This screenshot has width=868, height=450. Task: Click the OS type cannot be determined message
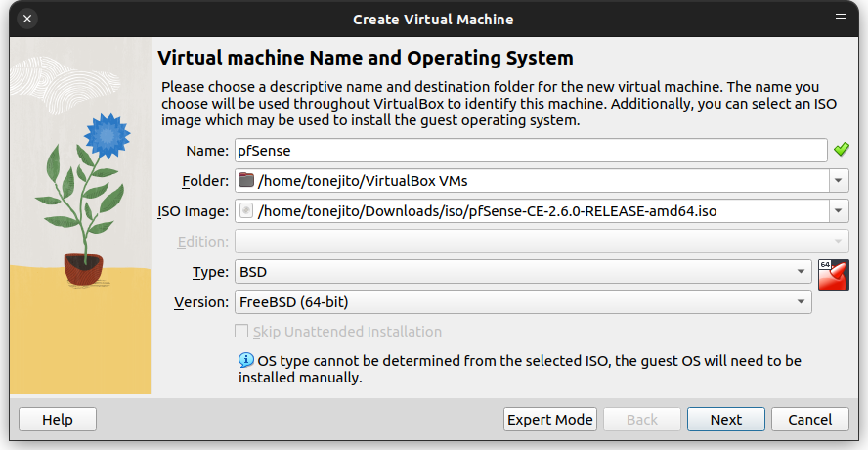coord(520,369)
